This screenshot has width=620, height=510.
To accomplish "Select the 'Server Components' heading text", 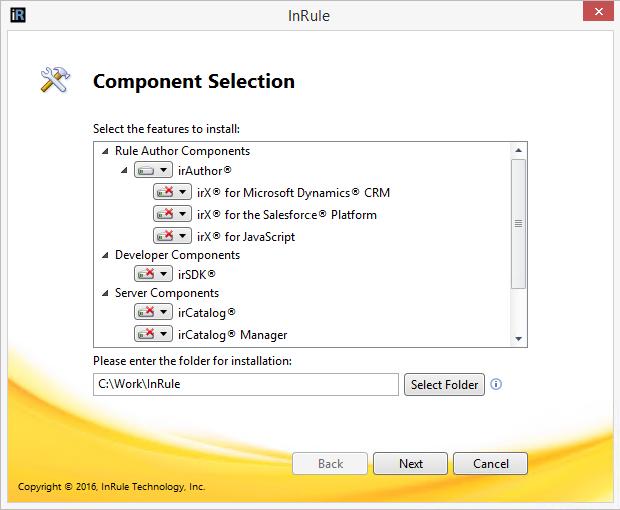I will [167, 293].
